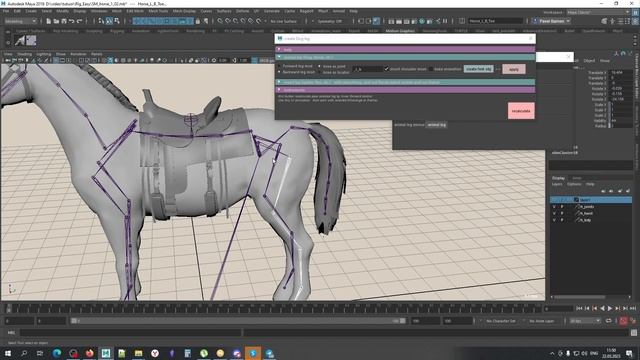Click the playback range slider bar

pyautogui.click(x=238, y=321)
